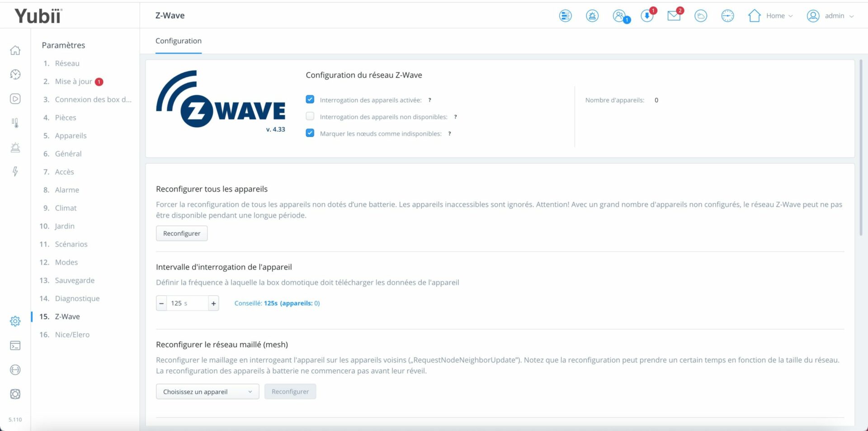Click Reconfigurer button for all devices
The width and height of the screenshot is (868, 431).
pos(182,233)
